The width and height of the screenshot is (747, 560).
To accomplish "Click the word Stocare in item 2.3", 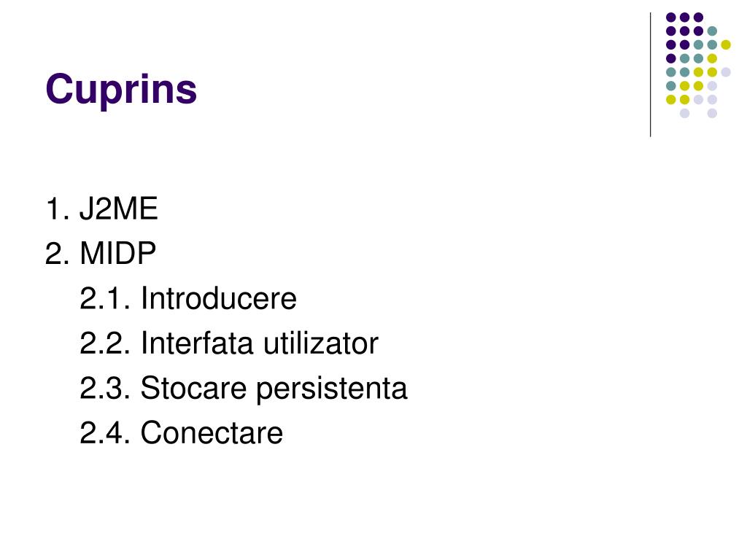I will pyautogui.click(x=193, y=388).
